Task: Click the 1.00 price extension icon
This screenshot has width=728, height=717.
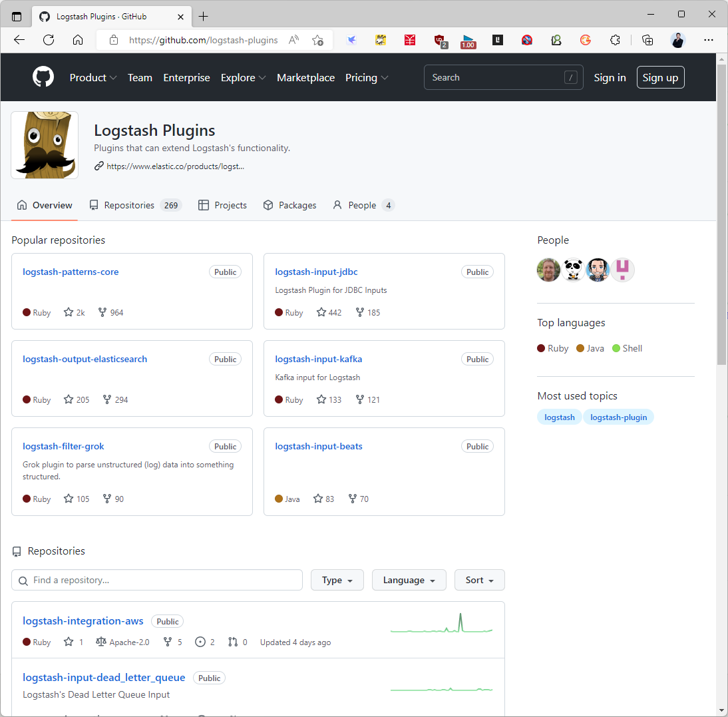Action: [x=468, y=41]
